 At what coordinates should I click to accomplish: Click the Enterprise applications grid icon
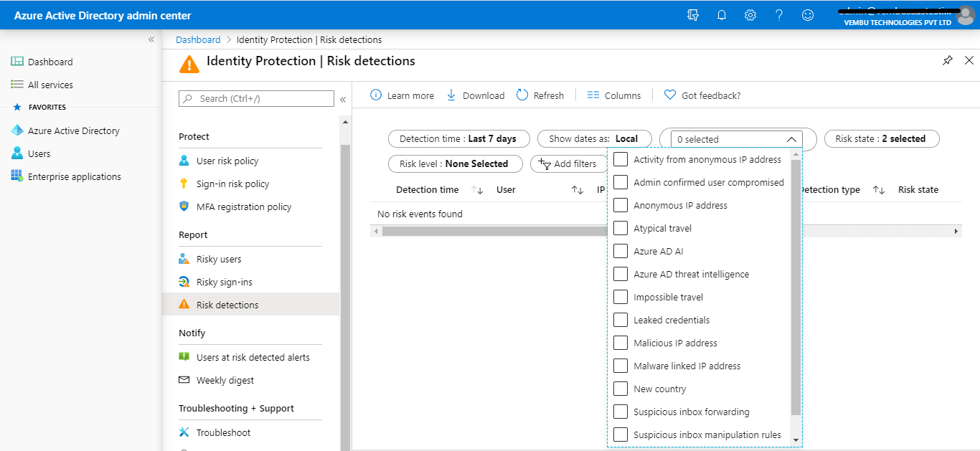[x=17, y=176]
